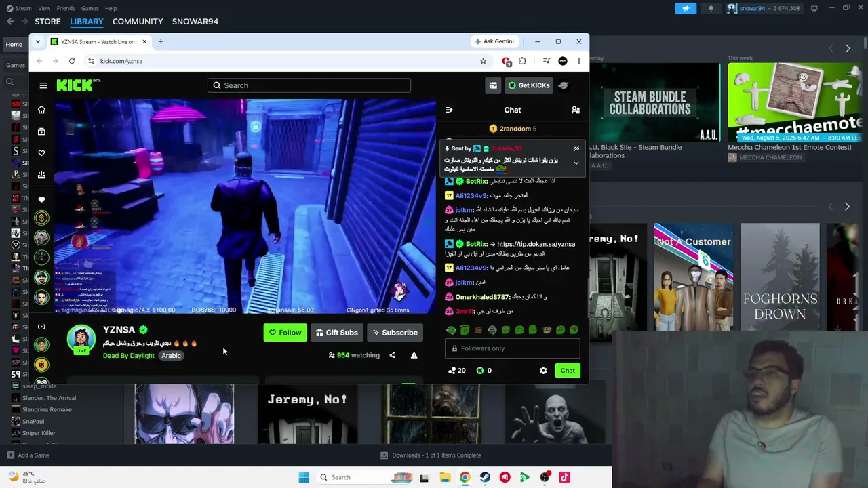Image resolution: width=868 pixels, height=488 pixels.
Task: Open Not A Customer game thumbnail
Action: click(693, 277)
